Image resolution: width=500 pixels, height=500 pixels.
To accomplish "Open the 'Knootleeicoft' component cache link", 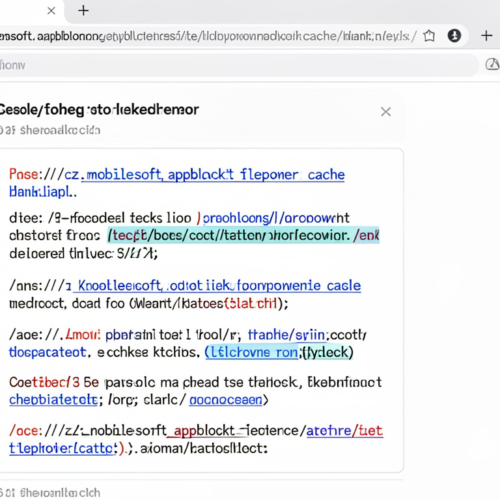I will [217, 286].
